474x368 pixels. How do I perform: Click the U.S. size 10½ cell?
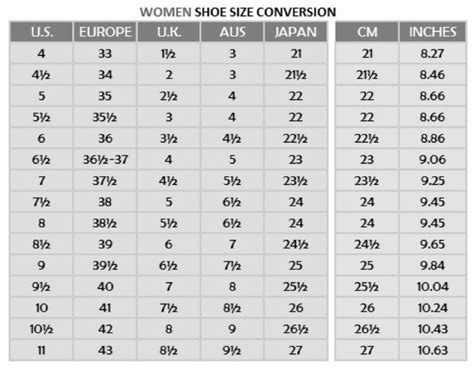click(x=41, y=329)
